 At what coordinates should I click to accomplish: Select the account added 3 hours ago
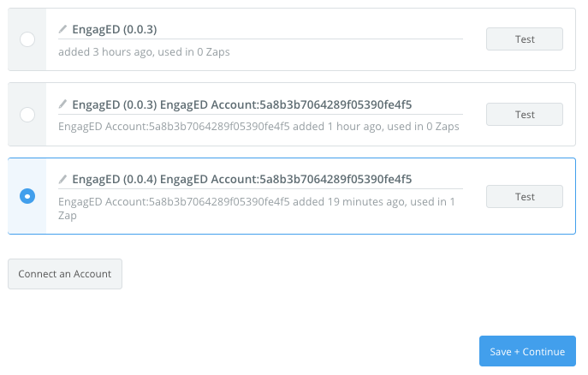27,39
